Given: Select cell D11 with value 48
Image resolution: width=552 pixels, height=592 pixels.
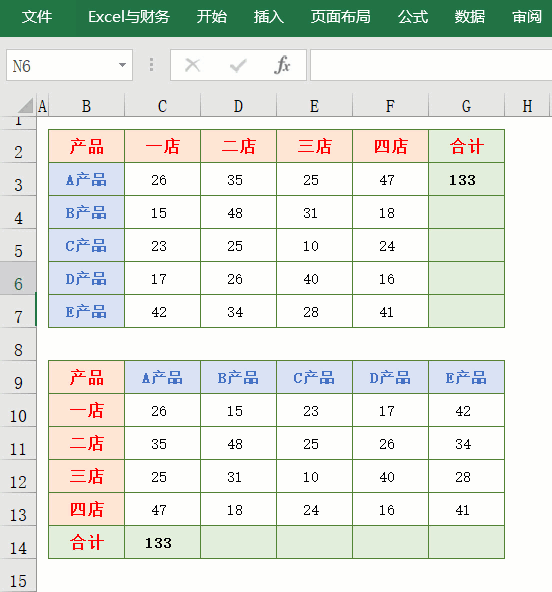Looking at the screenshot, I should point(238,444).
